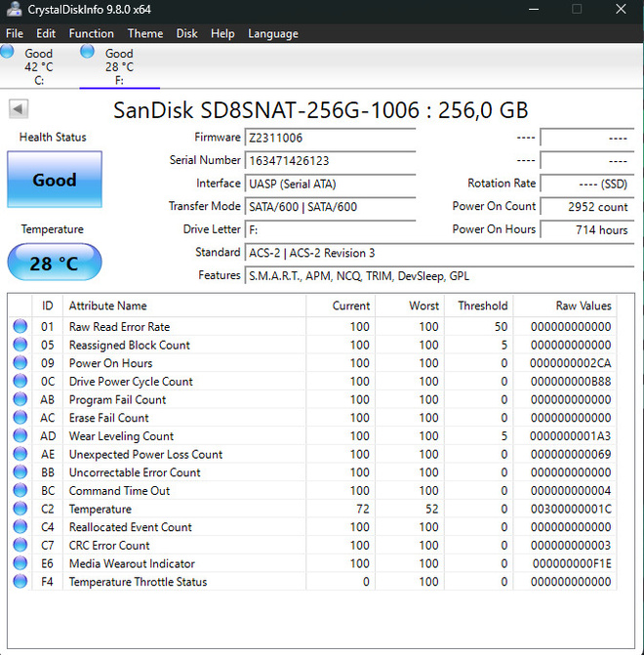Select the F: disk tab showing 28 °C

tap(119, 66)
